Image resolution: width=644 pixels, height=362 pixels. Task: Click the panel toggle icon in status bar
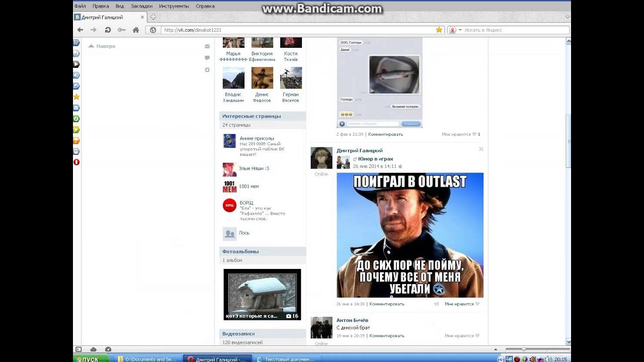78,349
